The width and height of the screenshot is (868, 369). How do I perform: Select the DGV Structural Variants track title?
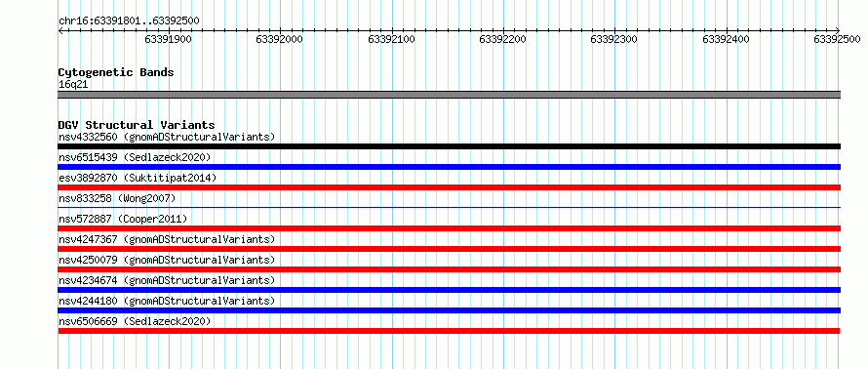137,125
